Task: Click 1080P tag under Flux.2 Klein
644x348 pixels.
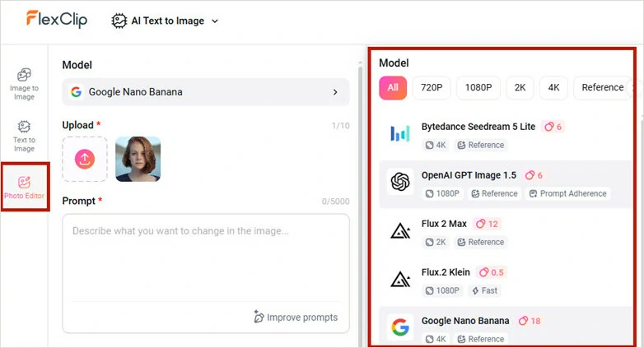Action: pos(442,290)
